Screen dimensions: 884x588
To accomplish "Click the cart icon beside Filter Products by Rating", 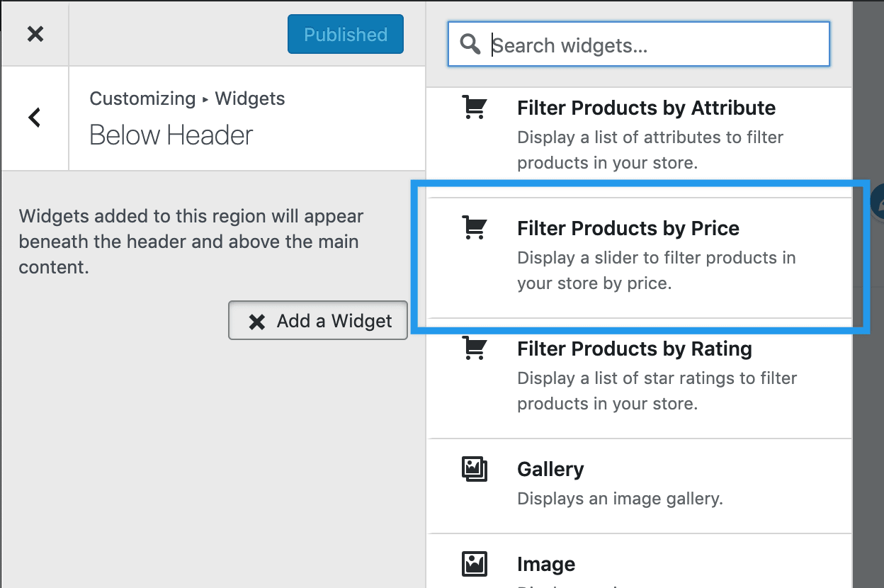I will 474,347.
